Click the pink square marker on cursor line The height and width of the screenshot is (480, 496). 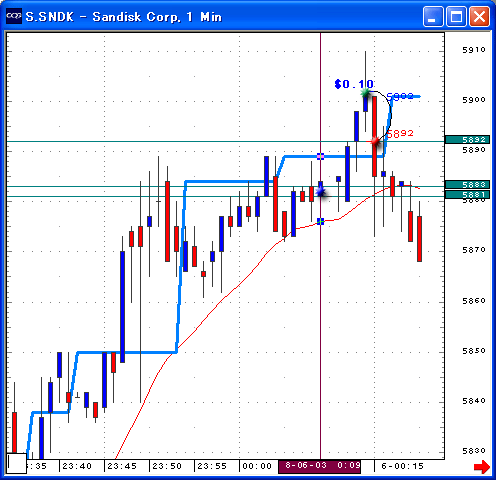(x=320, y=156)
